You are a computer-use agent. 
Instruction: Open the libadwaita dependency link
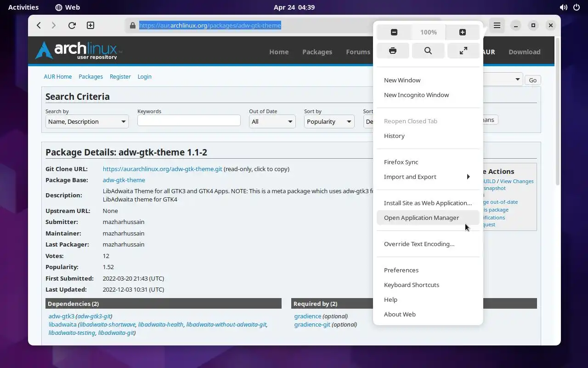(62, 324)
